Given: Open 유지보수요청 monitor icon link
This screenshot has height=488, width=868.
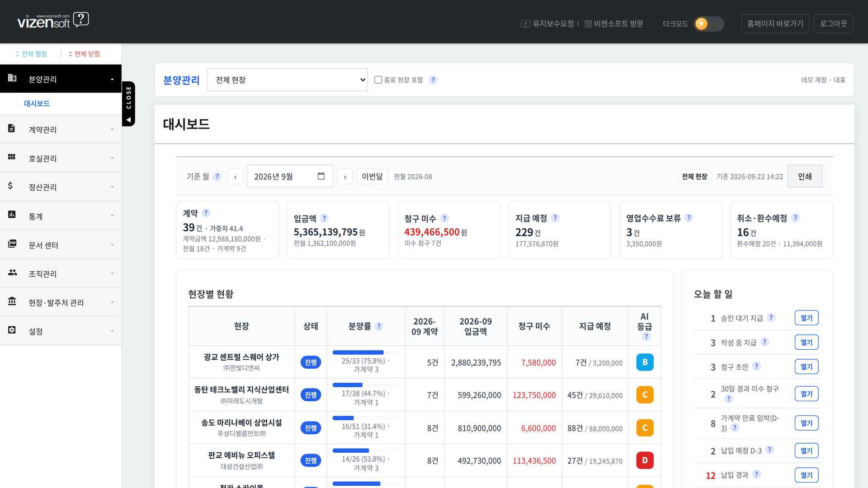Looking at the screenshot, I should click(x=525, y=24).
